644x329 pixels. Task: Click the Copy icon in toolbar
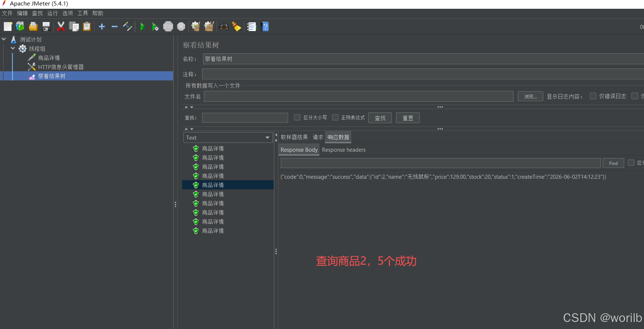74,27
